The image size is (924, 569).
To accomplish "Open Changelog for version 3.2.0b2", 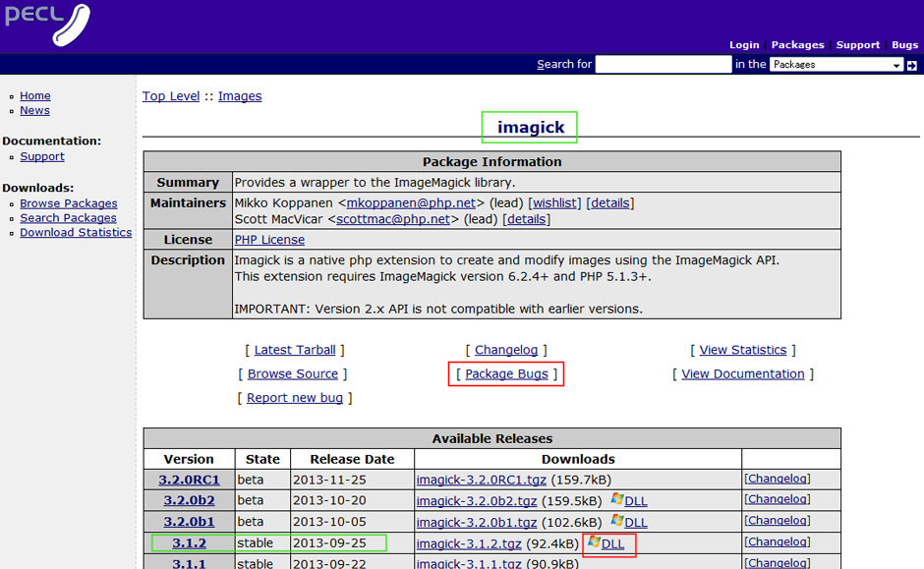I will click(x=778, y=499).
